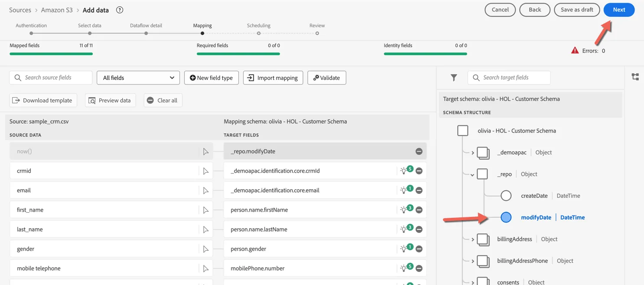Expand the billingAddressPhone object node
Image resolution: width=644 pixels, height=285 pixels.
[x=472, y=261]
